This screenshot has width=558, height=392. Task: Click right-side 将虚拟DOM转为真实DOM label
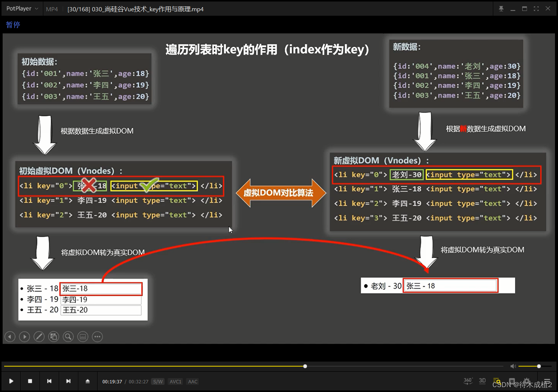click(x=482, y=250)
